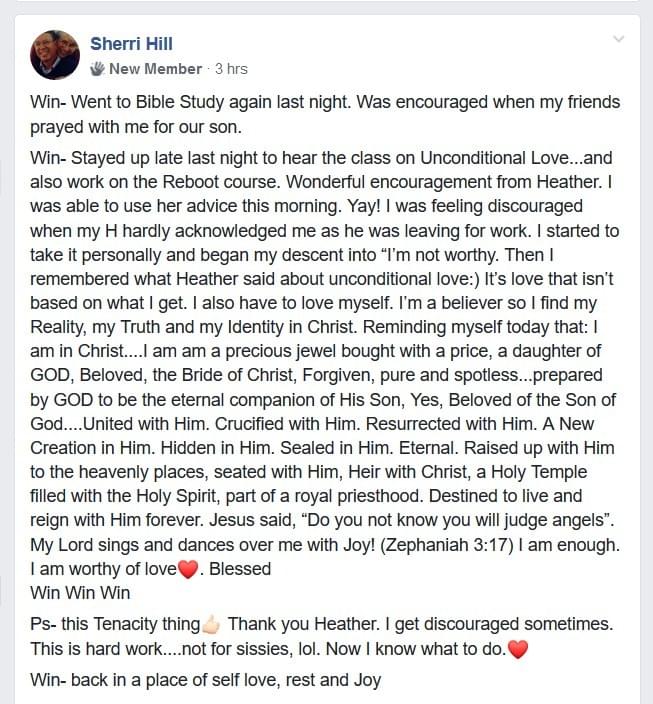Click the red heart after know what to do
653x704 pixels.
point(517,649)
